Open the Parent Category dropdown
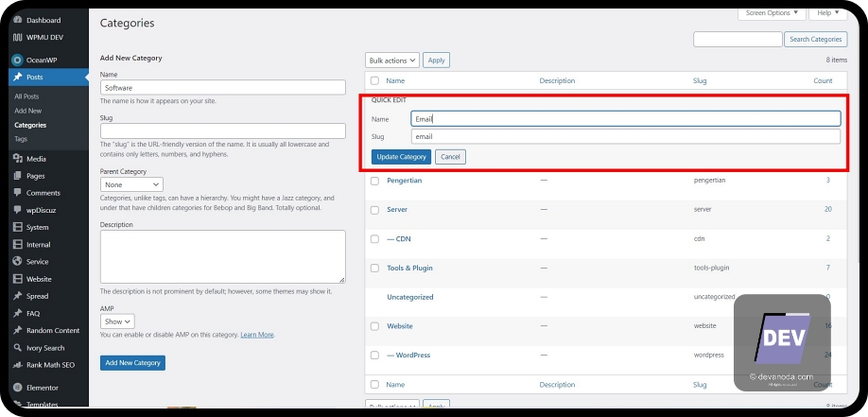Image resolution: width=868 pixels, height=417 pixels. pyautogui.click(x=131, y=184)
